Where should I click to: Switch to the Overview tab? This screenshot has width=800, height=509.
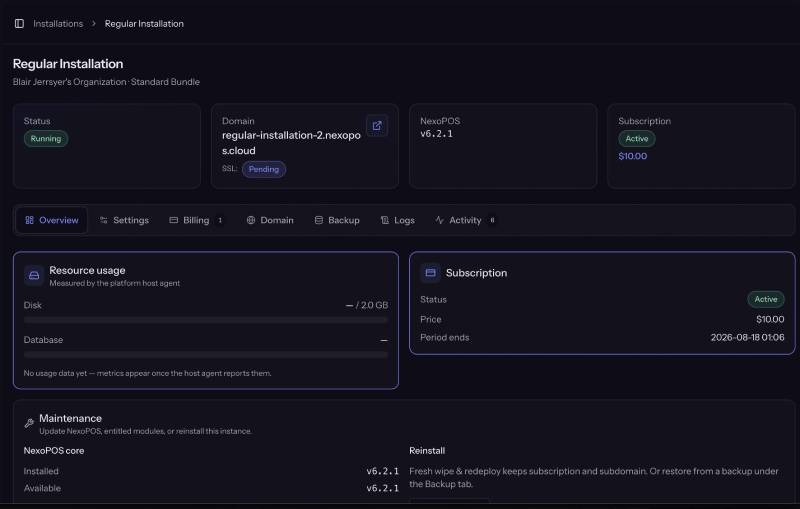pos(52,220)
